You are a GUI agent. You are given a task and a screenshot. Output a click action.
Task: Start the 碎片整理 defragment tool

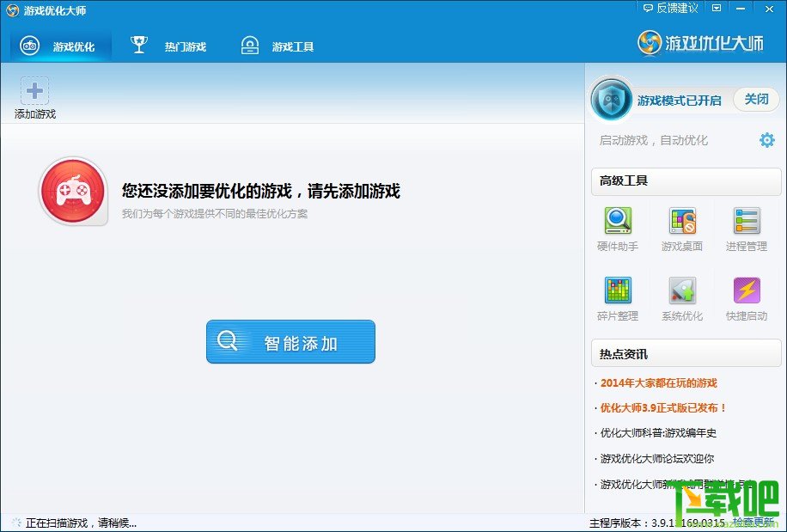pyautogui.click(x=618, y=291)
